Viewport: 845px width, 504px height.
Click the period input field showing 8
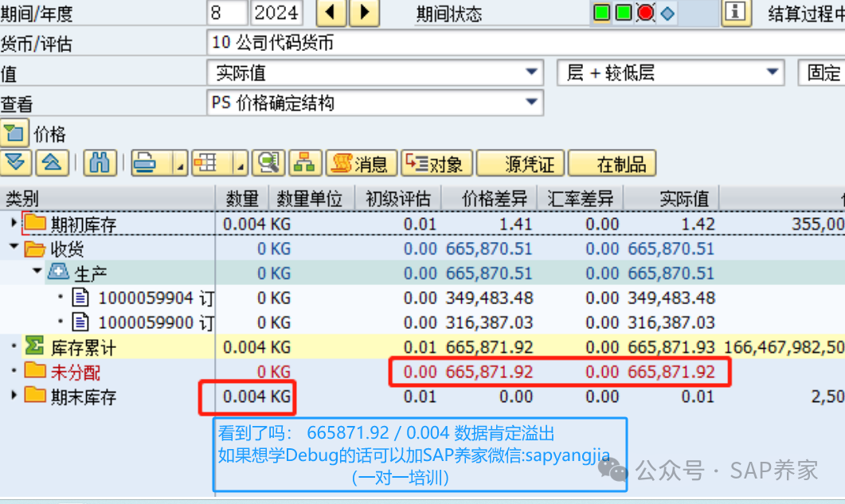tap(226, 13)
